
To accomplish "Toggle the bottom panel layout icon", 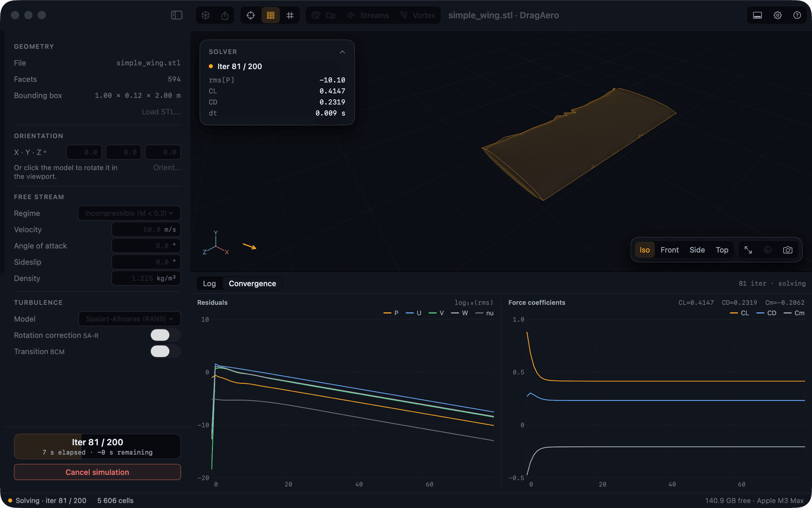I will tap(757, 15).
